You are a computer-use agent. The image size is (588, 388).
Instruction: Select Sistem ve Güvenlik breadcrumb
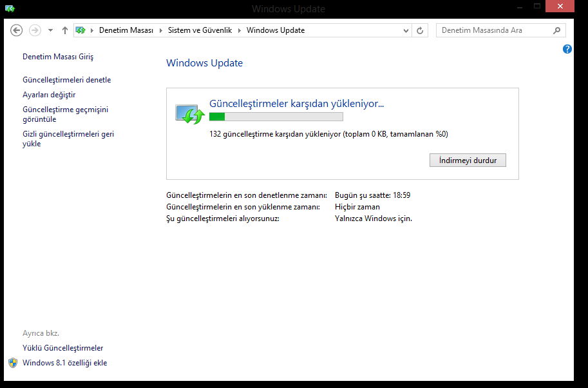point(200,30)
